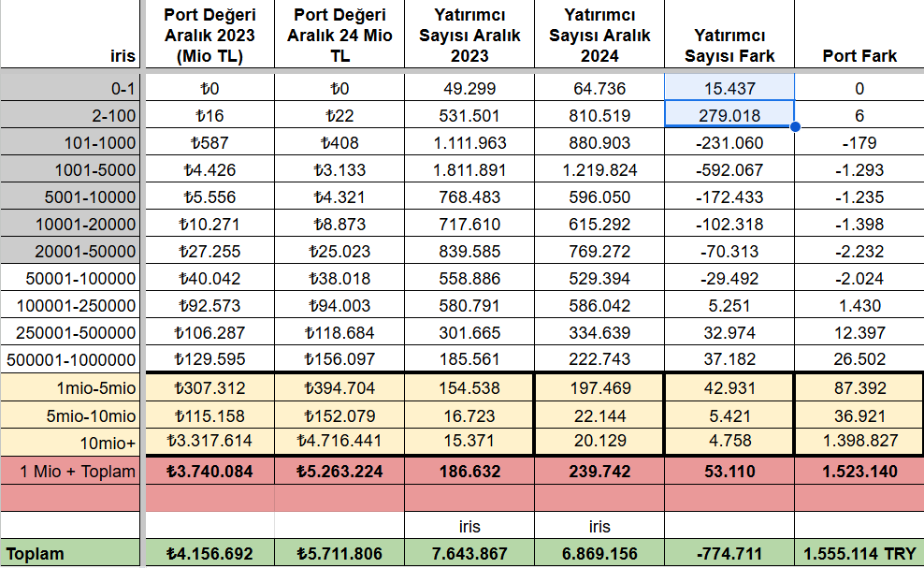
Task: Select the selected cell showing 15.437
Action: [729, 88]
